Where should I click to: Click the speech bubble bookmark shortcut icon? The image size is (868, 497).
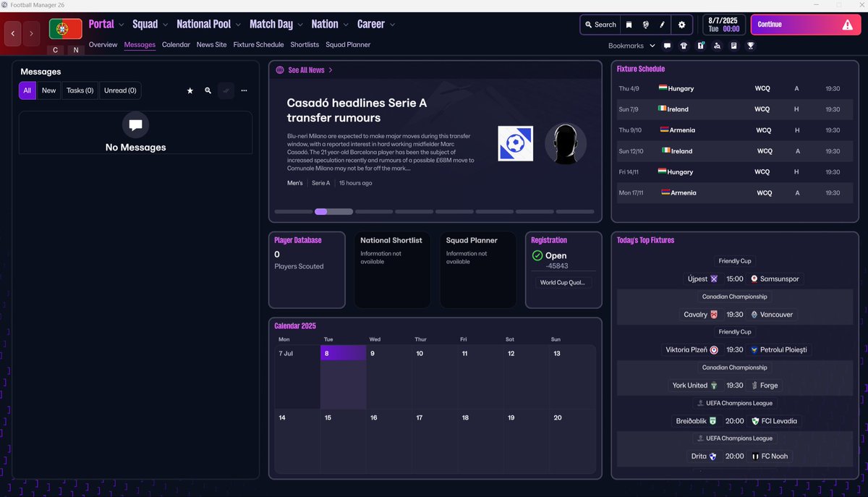pos(667,46)
